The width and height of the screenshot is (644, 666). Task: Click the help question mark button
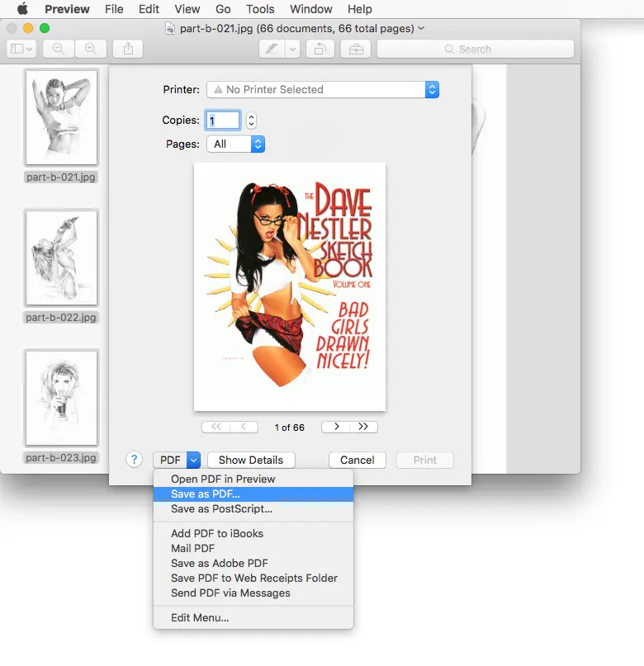(x=135, y=460)
